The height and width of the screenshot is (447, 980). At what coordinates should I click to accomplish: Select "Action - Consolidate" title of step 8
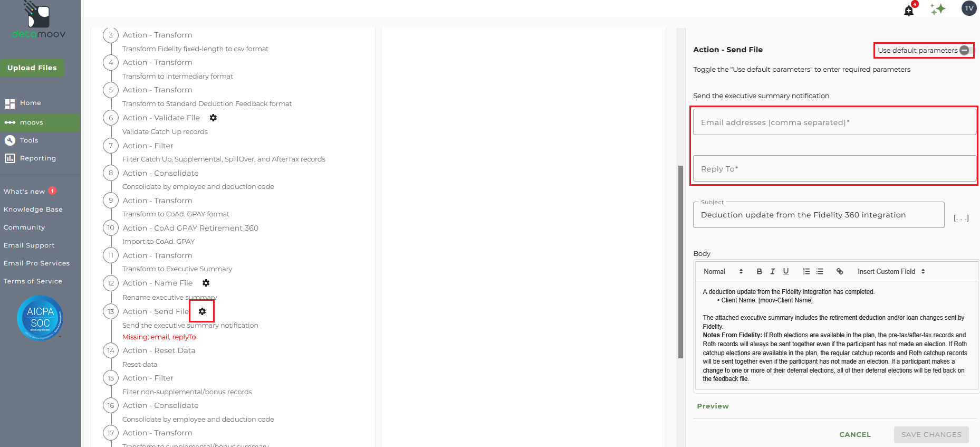(x=161, y=173)
